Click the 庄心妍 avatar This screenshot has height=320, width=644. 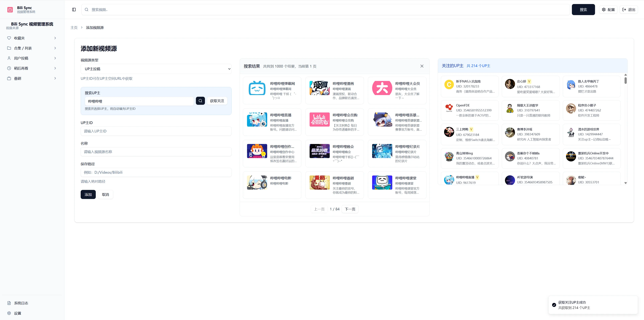click(x=510, y=84)
